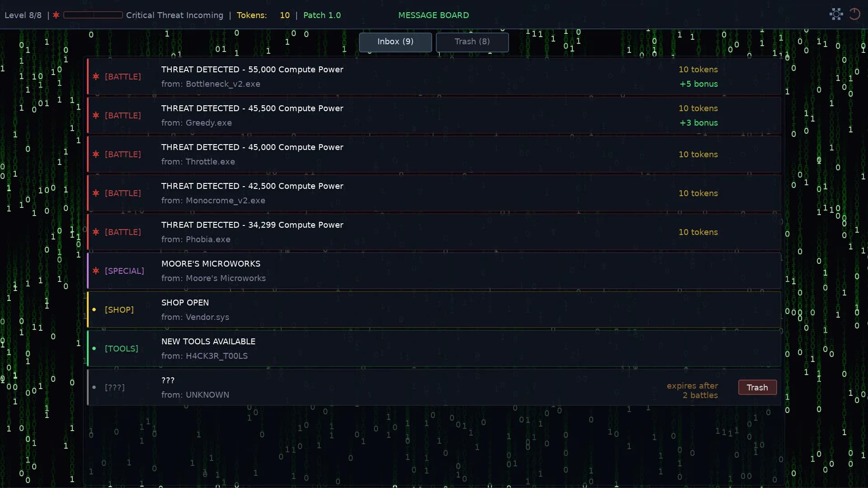Click the green dot on the TOOLS row

[x=94, y=348]
